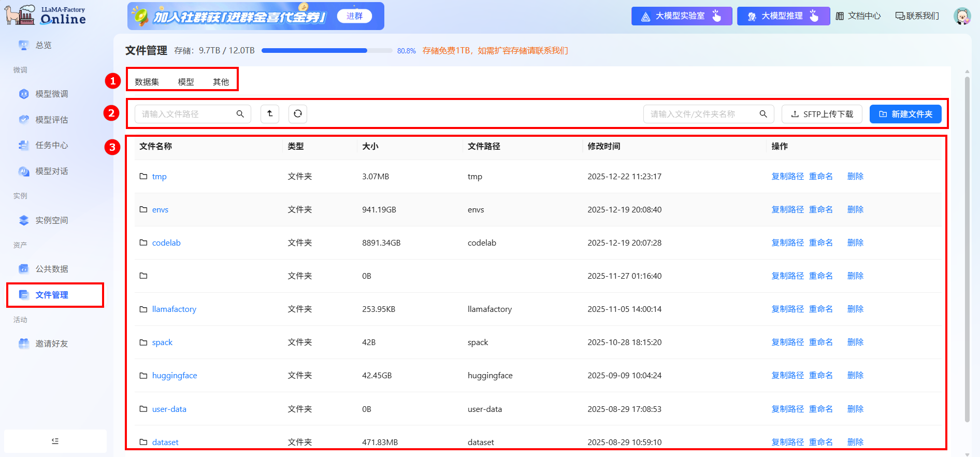The height and width of the screenshot is (457, 980).
Task: Click the 2025-12-22 11:23:17 timestamp
Action: pyautogui.click(x=624, y=177)
